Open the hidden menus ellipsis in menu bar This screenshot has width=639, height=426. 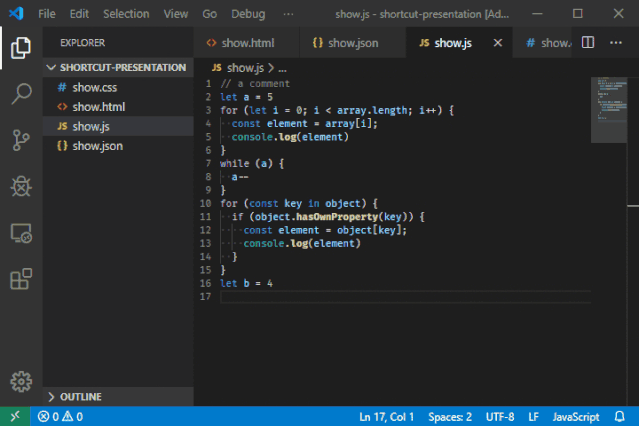288,14
